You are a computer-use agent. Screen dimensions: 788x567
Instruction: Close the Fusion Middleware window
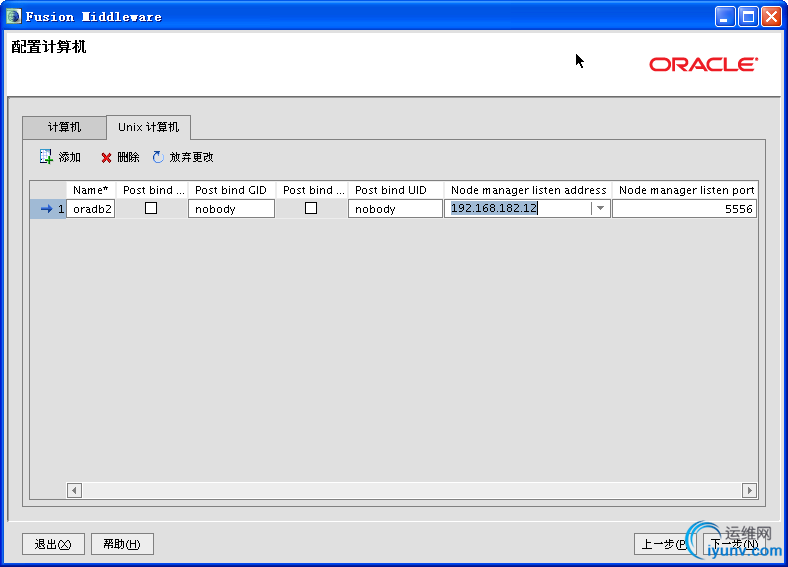[x=771, y=17]
